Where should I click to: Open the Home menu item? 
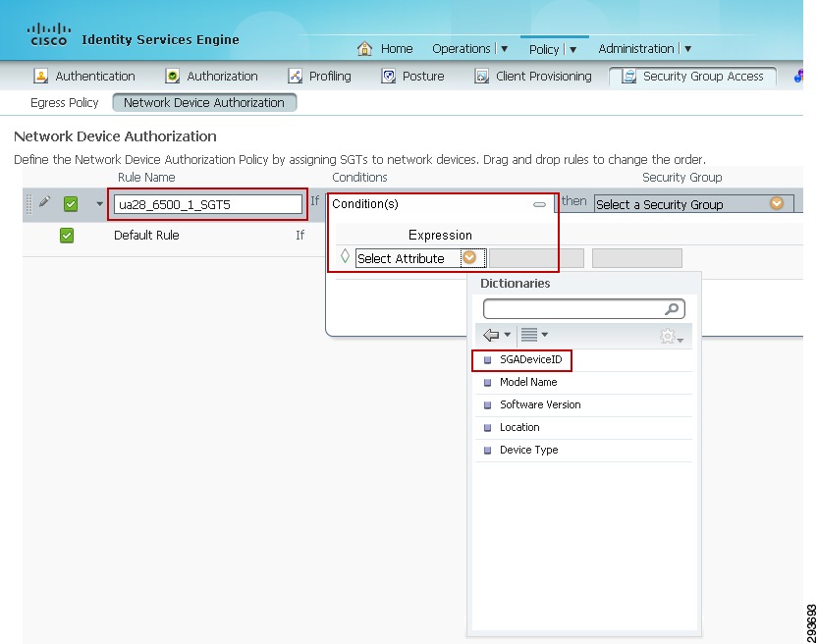tap(397, 48)
